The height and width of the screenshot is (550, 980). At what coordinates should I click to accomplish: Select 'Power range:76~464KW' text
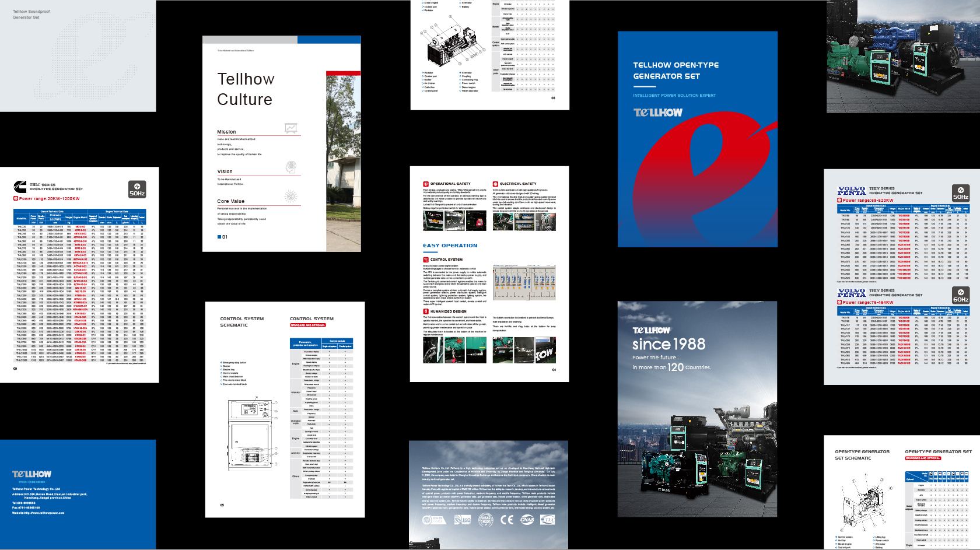click(x=868, y=303)
